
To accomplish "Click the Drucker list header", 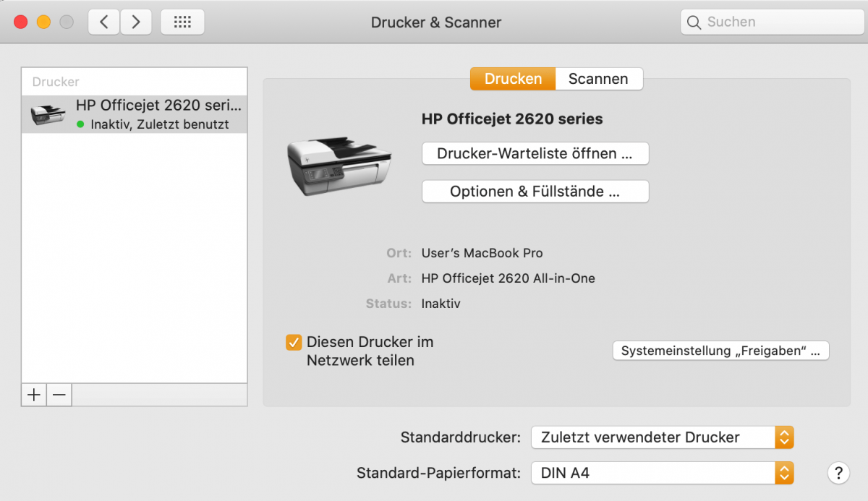I will 56,82.
